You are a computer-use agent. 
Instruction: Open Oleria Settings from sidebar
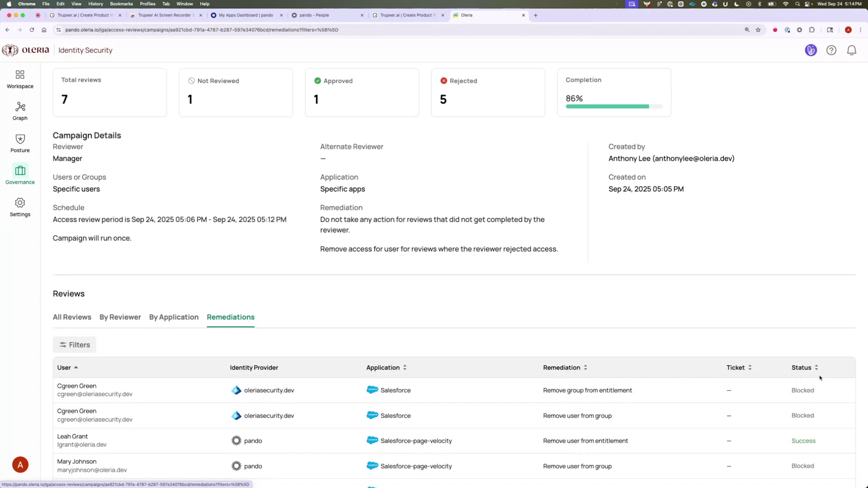(20, 207)
